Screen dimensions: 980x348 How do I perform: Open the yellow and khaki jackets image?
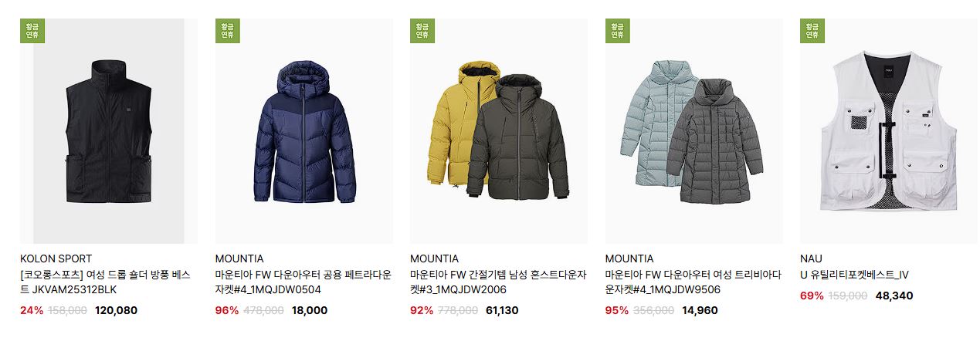tap(499, 131)
